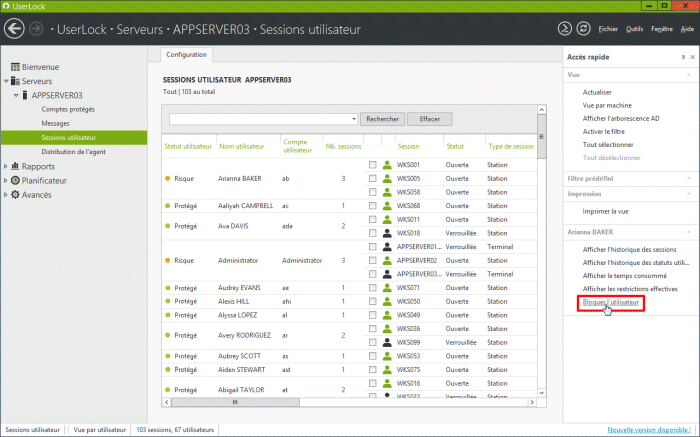
Task: Click green status dot for Aaliyah CAMPBELL
Action: (x=168, y=206)
